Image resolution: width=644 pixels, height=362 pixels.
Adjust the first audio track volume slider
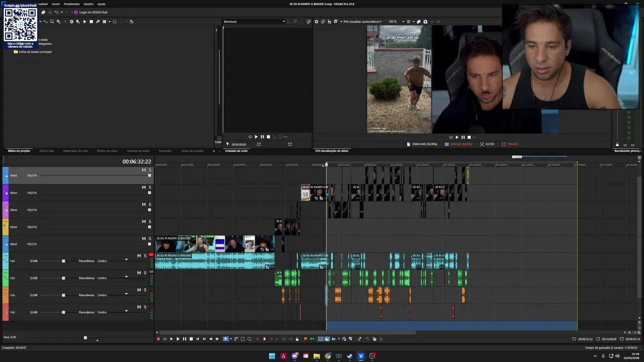click(x=63, y=261)
